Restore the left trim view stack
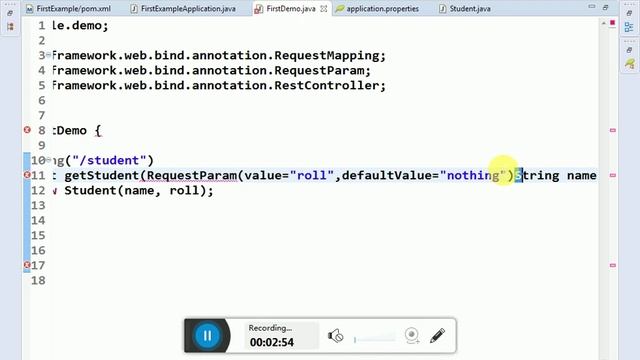The image size is (640, 360). pyautogui.click(x=10, y=13)
